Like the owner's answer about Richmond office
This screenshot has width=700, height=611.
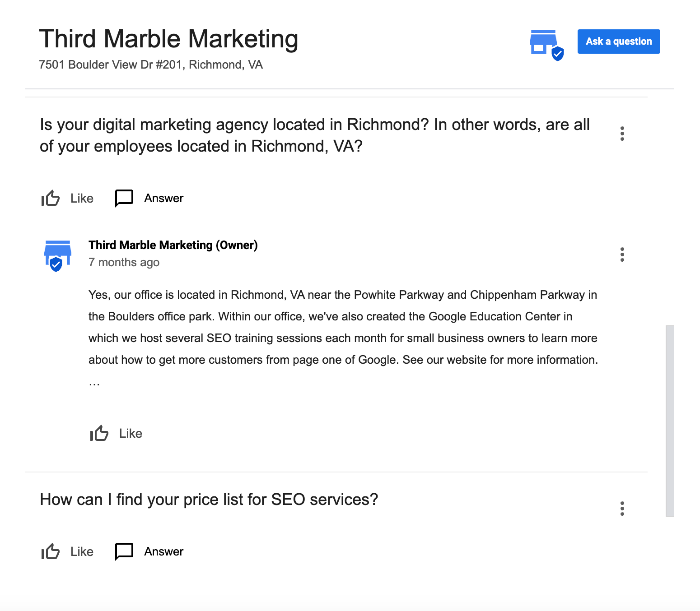tap(116, 433)
